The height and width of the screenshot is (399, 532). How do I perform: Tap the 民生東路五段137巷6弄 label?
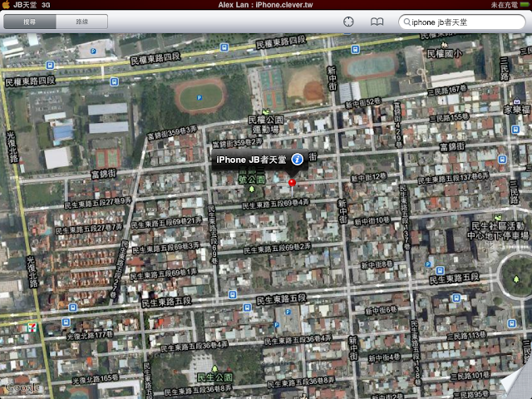pyautogui.click(x=453, y=178)
